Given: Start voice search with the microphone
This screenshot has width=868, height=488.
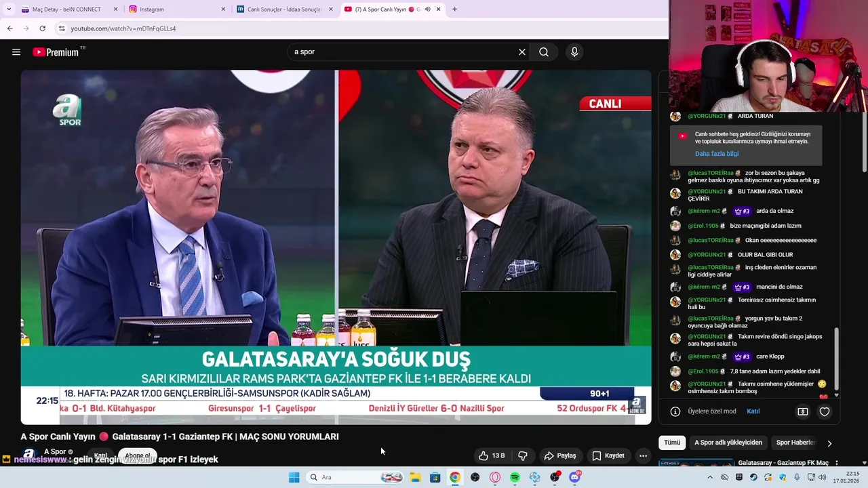Looking at the screenshot, I should [x=574, y=52].
